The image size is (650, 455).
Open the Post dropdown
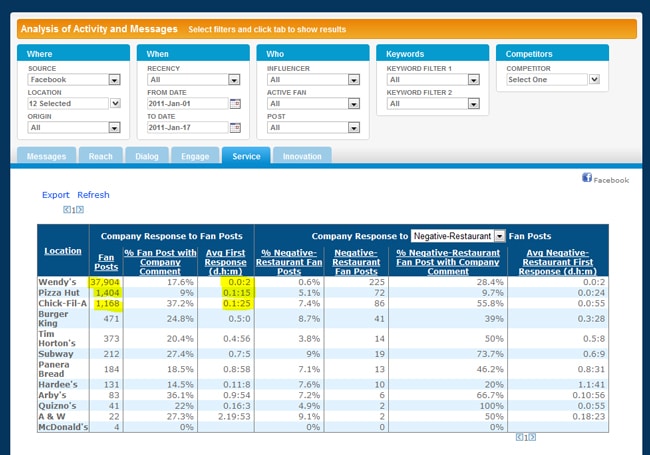point(313,128)
